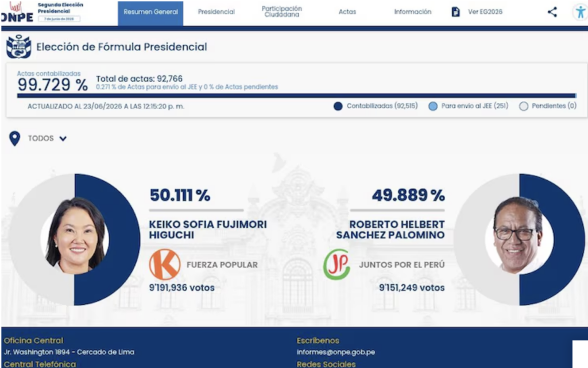Click the actas progress bar
This screenshot has width=588, height=368.
pos(296,95)
